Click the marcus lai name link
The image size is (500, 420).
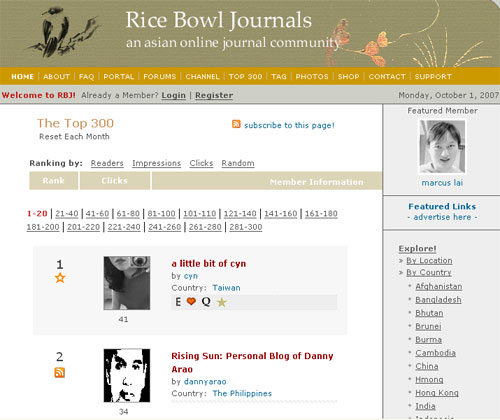tap(442, 183)
